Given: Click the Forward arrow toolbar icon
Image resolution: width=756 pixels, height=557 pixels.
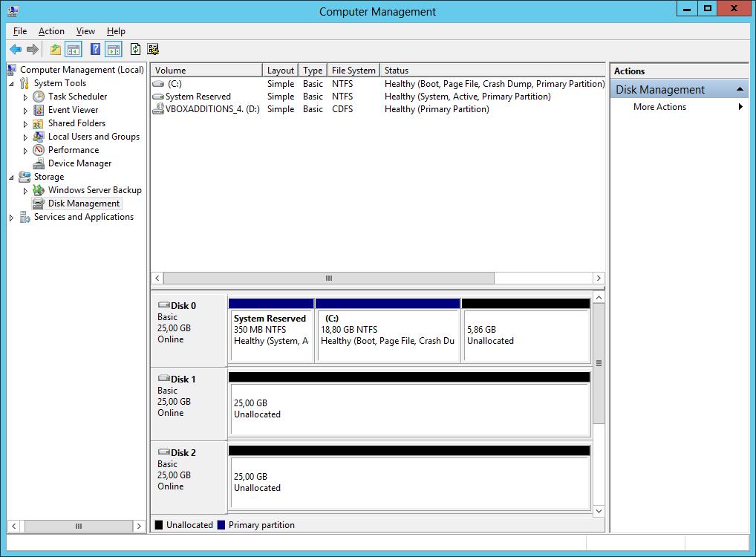Looking at the screenshot, I should pyautogui.click(x=32, y=49).
